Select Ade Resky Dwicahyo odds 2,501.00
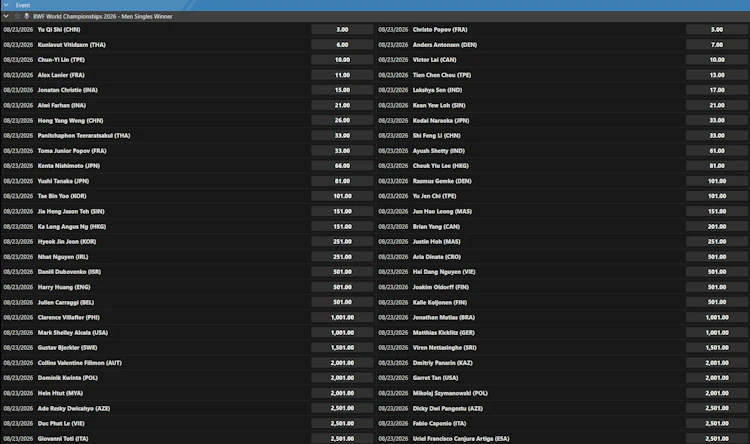Image resolution: width=750 pixels, height=444 pixels. [x=342, y=408]
